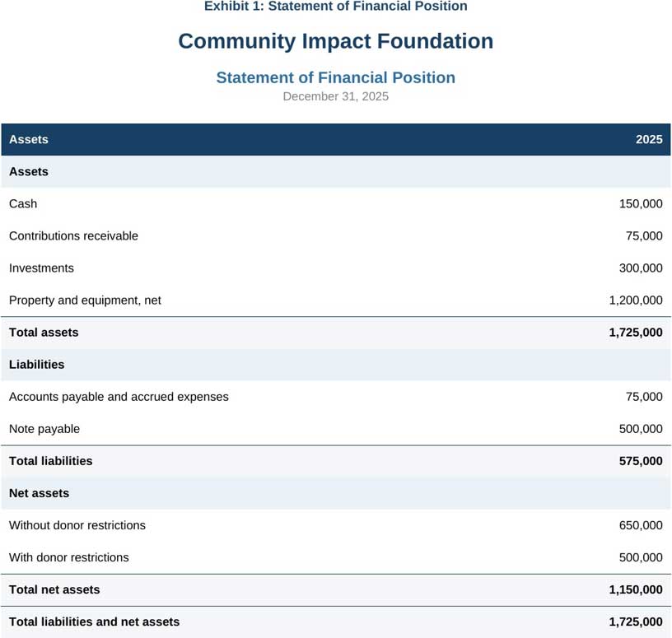Click the Total liabilities and net assets amount

point(636,622)
